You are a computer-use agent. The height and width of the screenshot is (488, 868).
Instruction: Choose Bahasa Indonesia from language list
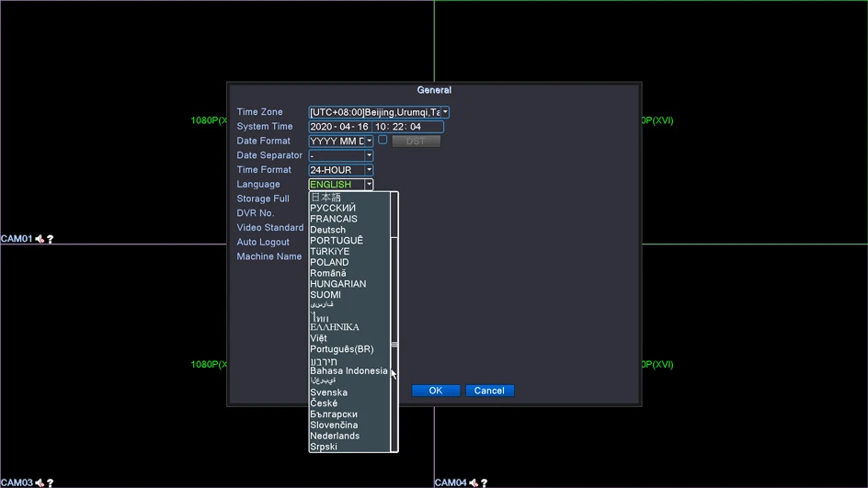pos(349,370)
